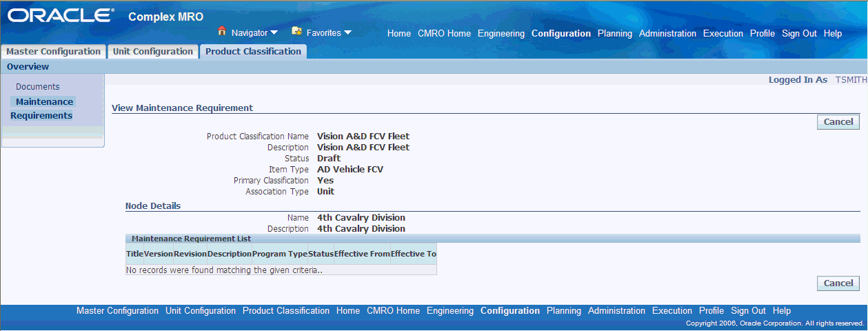The height and width of the screenshot is (331, 868).
Task: Click footer Configuration link
Action: pyautogui.click(x=510, y=311)
